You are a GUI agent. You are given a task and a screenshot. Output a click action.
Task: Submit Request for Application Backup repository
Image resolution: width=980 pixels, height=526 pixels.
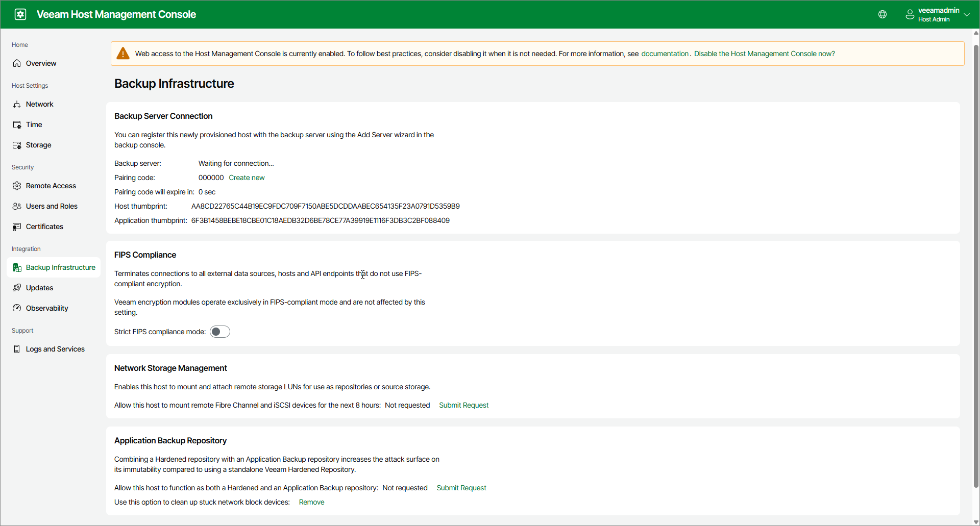coord(461,488)
